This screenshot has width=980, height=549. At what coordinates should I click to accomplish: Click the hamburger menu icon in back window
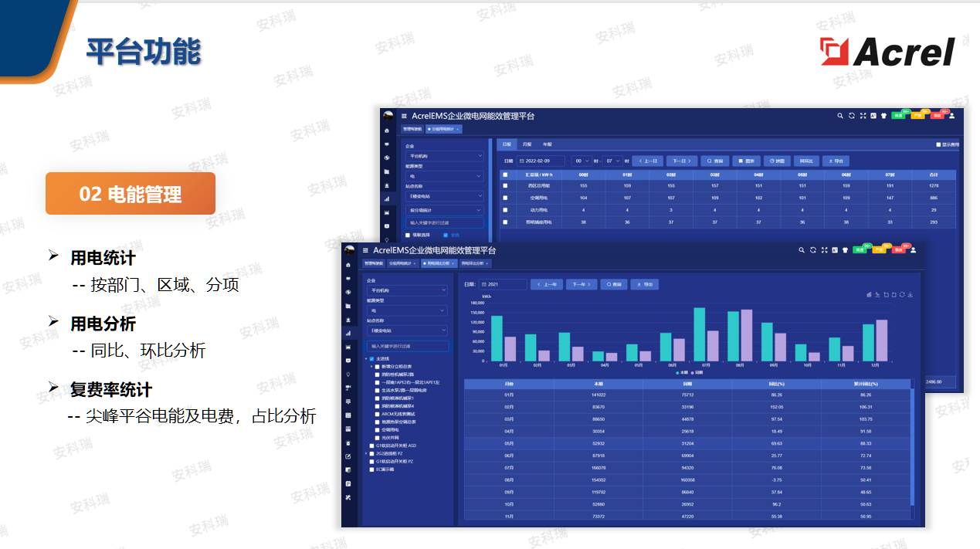(x=404, y=116)
